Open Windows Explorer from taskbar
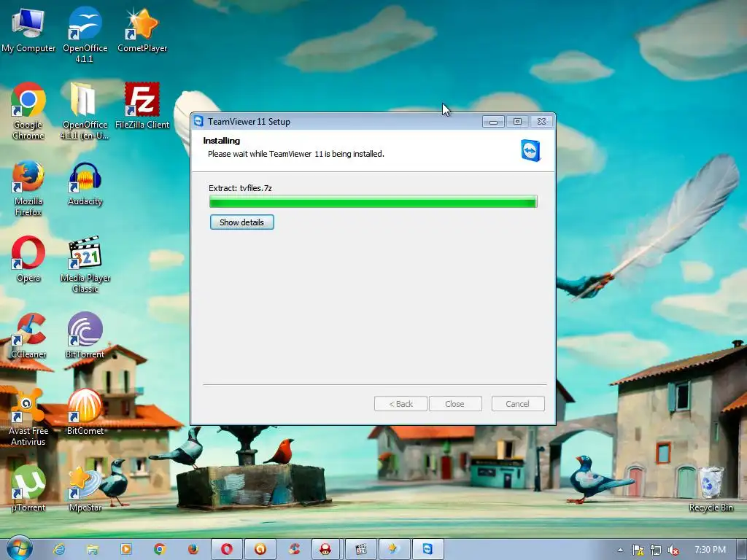 tap(93, 550)
